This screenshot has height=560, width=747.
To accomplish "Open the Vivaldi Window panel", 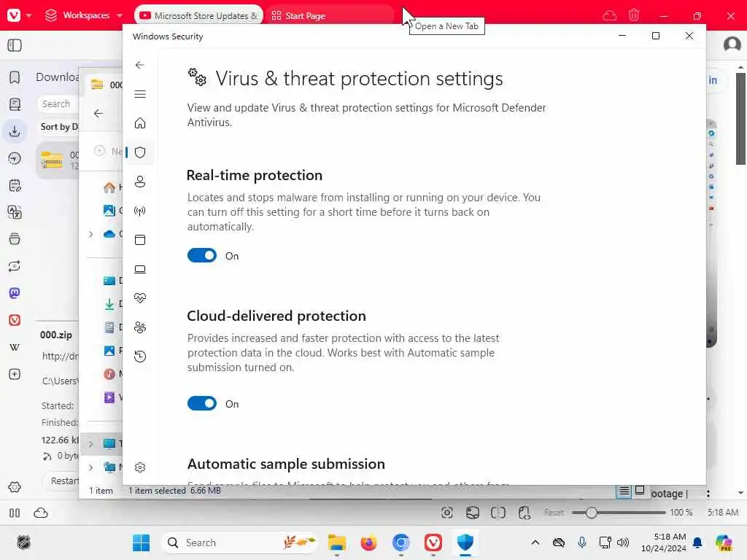I will click(15, 239).
